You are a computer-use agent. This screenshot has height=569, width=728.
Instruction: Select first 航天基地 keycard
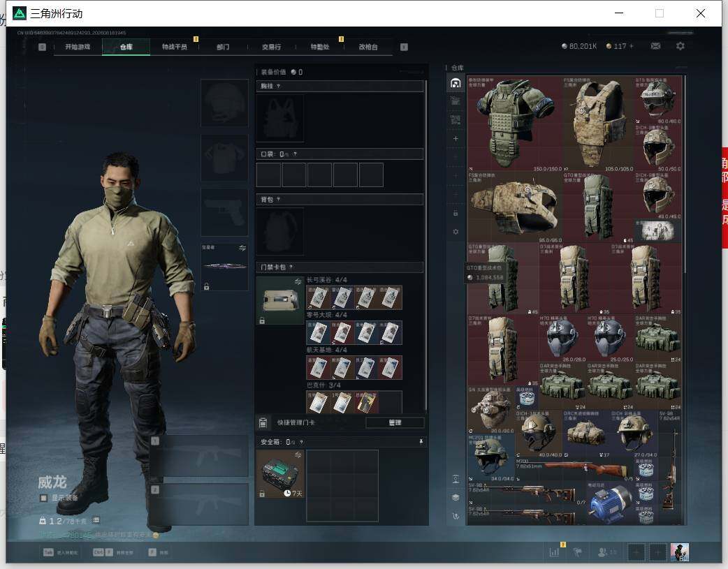319,367
